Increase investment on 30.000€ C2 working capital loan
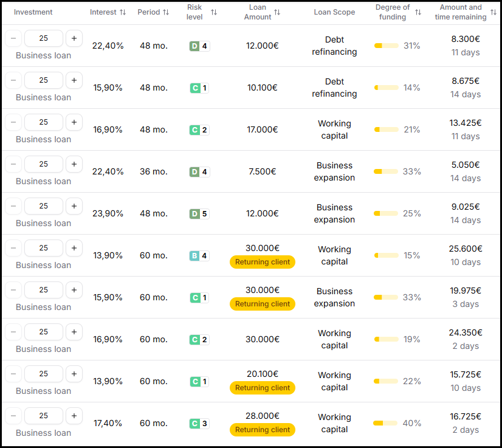This screenshot has height=448, width=502. [x=74, y=332]
